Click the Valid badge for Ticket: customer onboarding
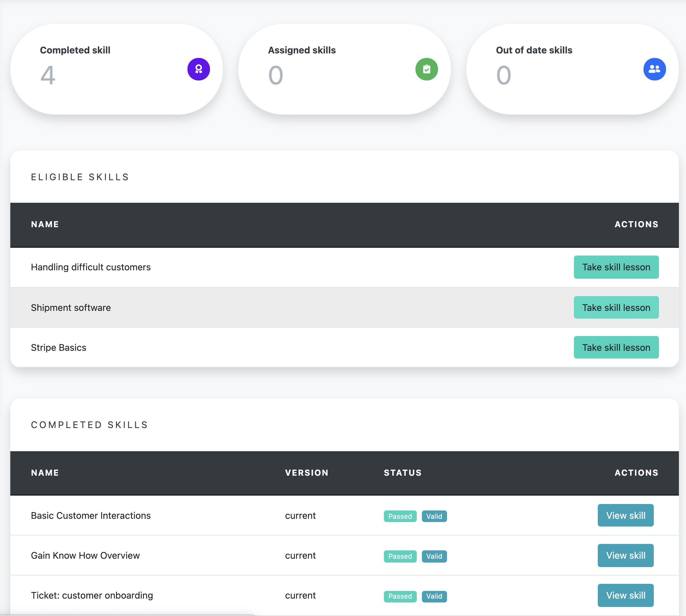Viewport: 686px width, 616px height. [x=434, y=596]
